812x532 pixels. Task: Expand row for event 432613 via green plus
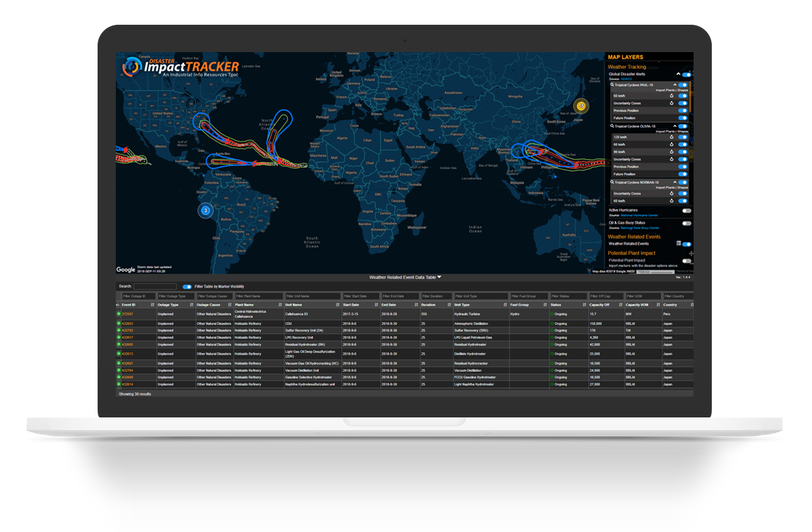(118, 354)
